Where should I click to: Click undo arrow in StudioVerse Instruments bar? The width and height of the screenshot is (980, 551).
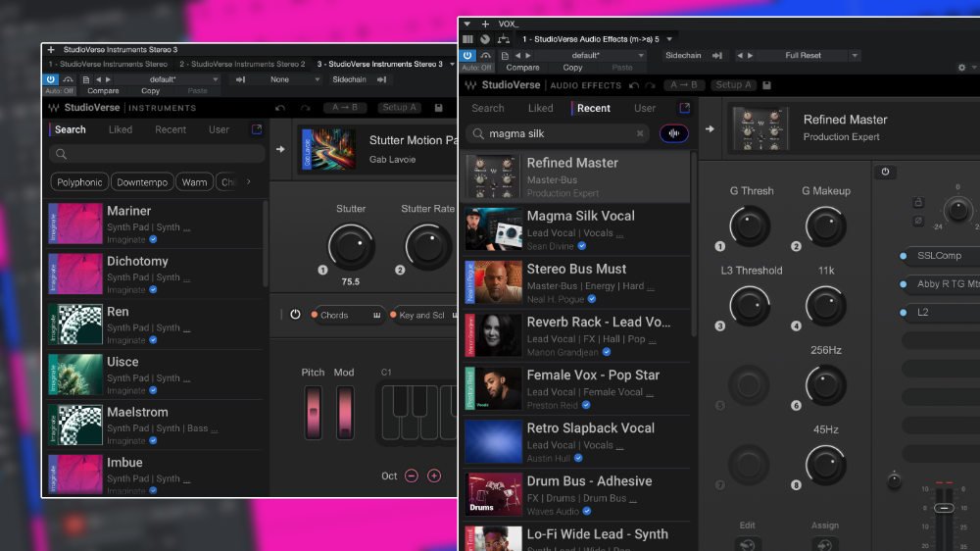tap(280, 108)
